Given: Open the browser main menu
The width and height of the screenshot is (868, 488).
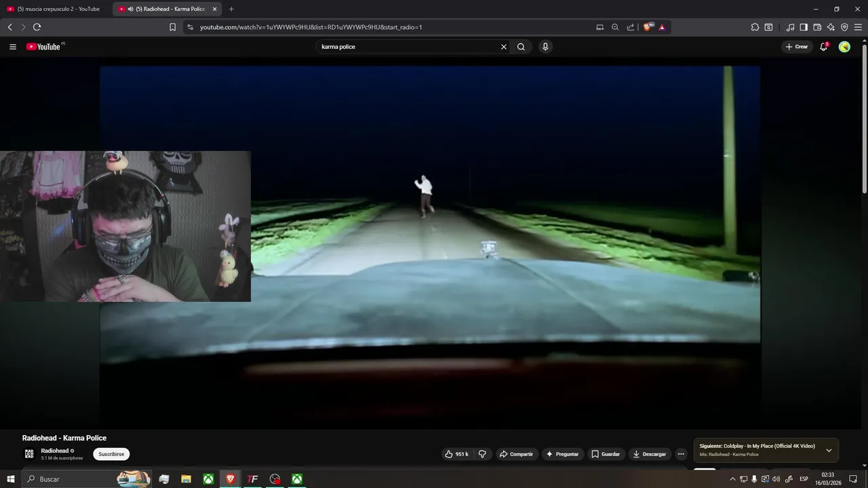Looking at the screenshot, I should pyautogui.click(x=858, y=27).
